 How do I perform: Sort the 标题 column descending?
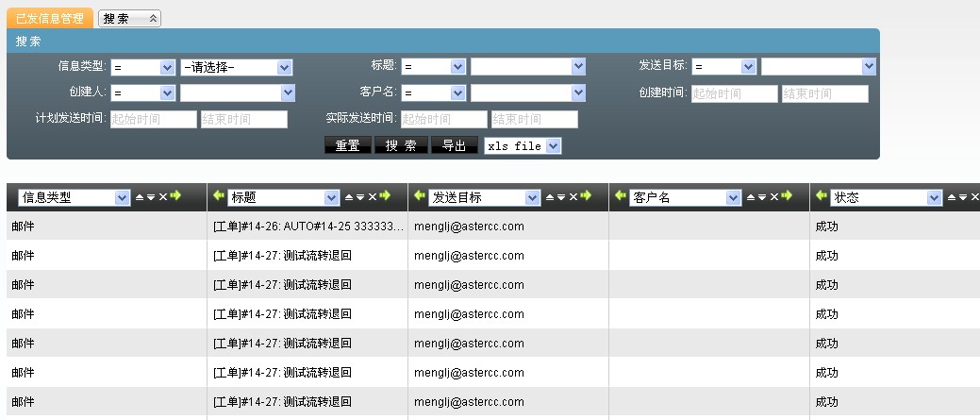tap(359, 197)
